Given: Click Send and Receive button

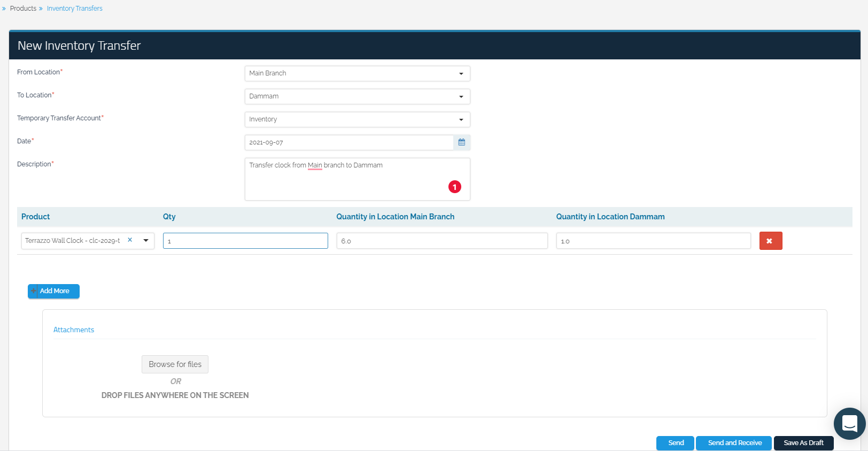Looking at the screenshot, I should [734, 443].
